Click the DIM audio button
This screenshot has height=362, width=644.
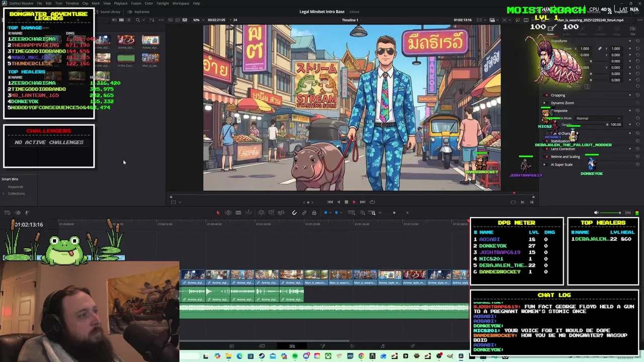pyautogui.click(x=627, y=213)
